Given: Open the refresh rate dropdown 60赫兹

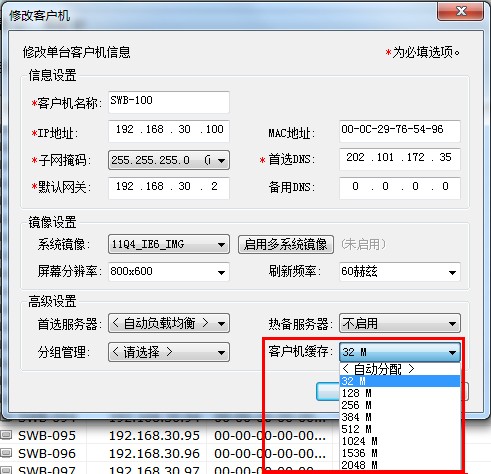Looking at the screenshot, I should click(400, 272).
